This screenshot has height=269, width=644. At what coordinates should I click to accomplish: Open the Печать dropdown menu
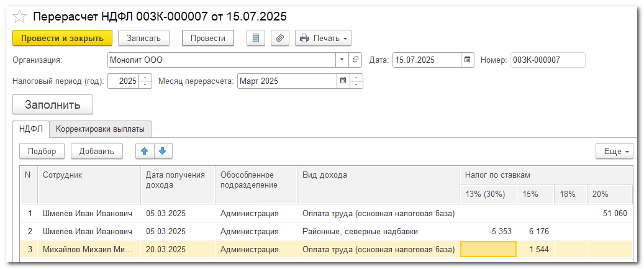(323, 38)
